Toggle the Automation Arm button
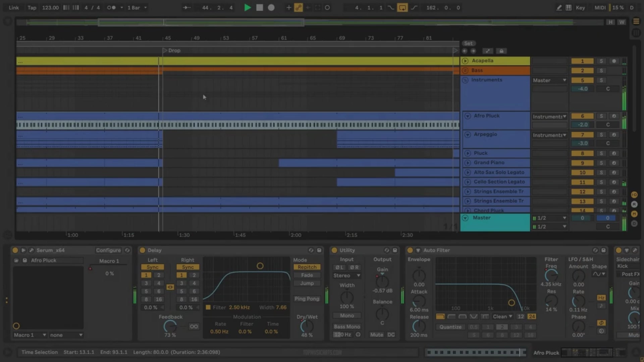The width and height of the screenshot is (644, 362). tap(298, 7)
